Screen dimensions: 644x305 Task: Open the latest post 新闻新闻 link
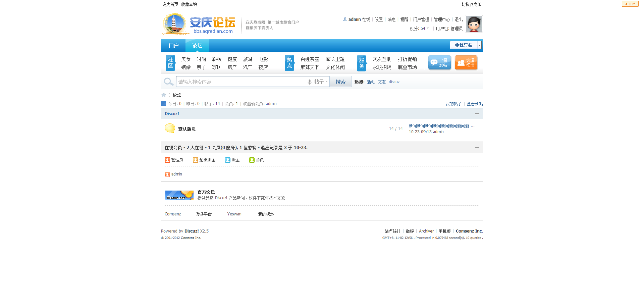(x=439, y=126)
